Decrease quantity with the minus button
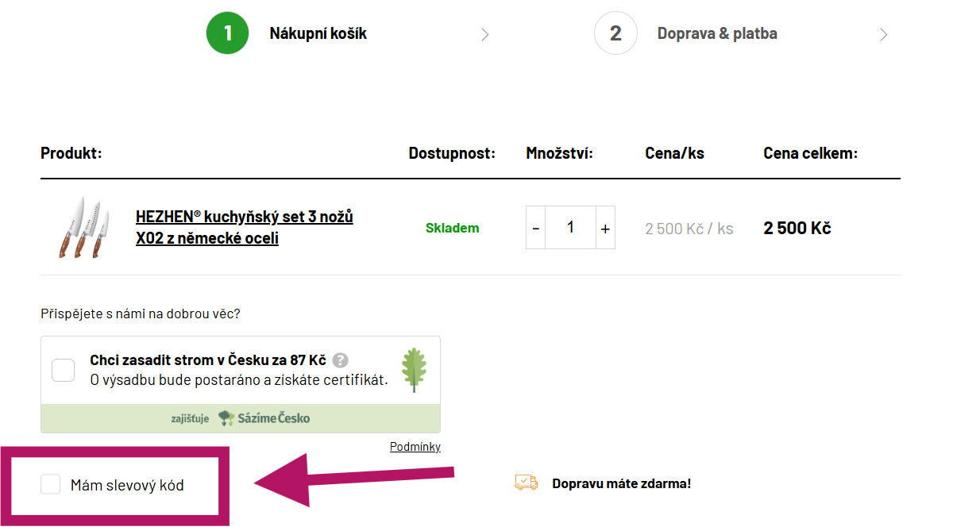 (536, 229)
